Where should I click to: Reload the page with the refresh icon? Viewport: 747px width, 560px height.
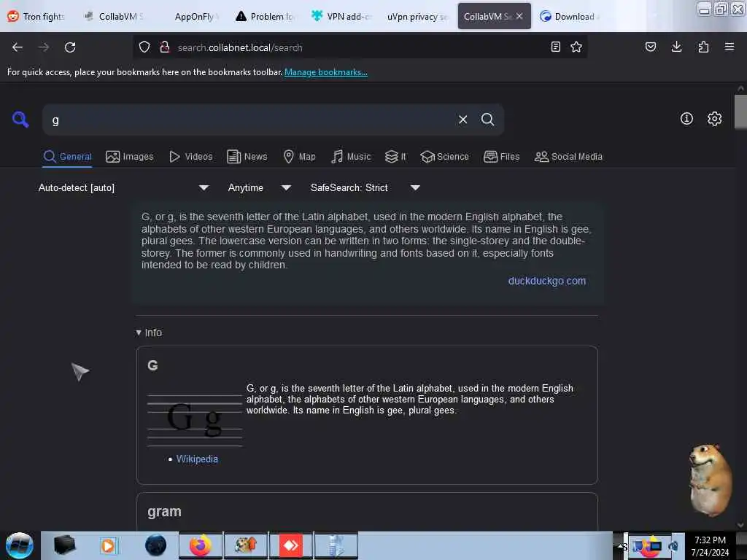70,47
